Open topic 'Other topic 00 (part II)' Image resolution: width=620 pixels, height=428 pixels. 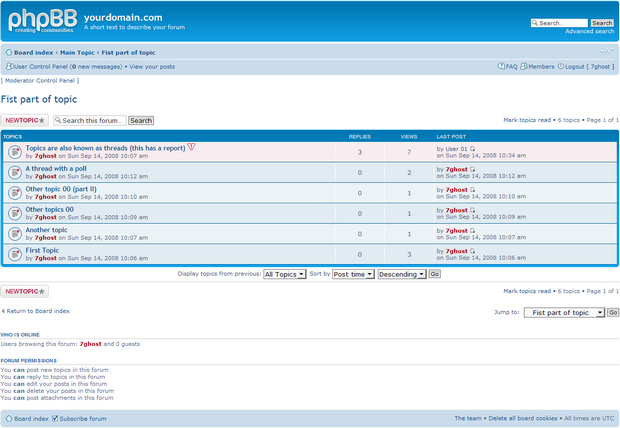(61, 189)
